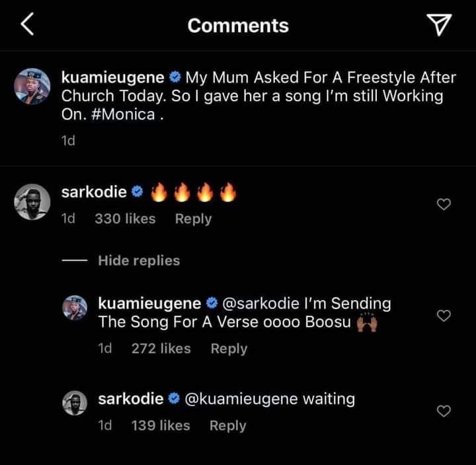Open sarkodie's profile picture on first comment
The height and width of the screenshot is (465, 476).
(30, 203)
